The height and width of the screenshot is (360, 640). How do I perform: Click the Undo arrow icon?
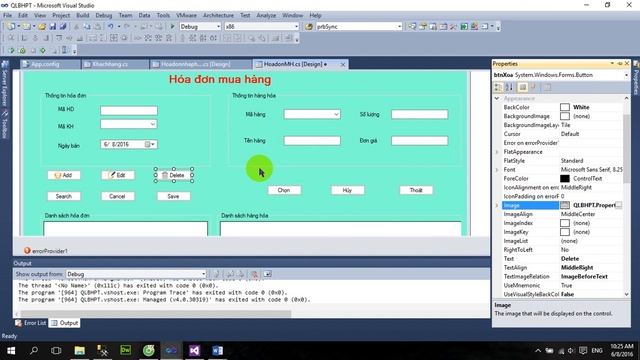point(111,27)
